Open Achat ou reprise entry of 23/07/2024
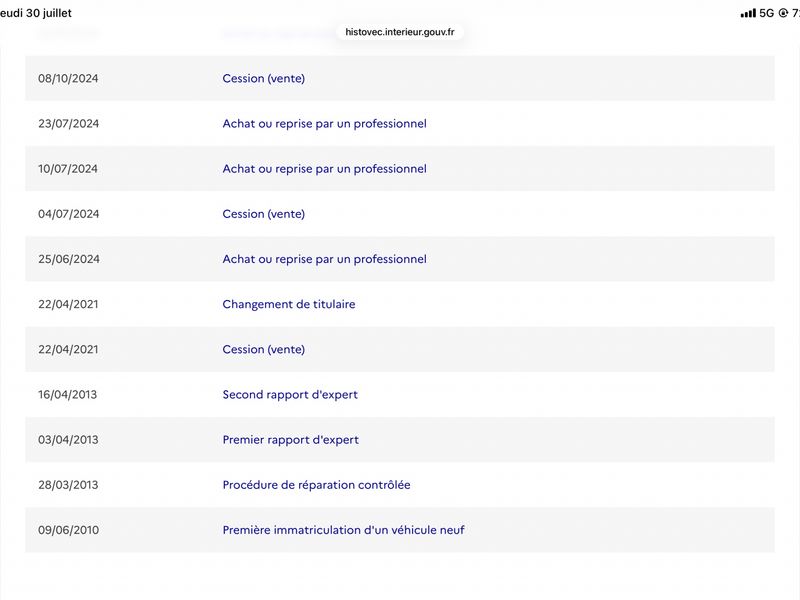 [324, 123]
